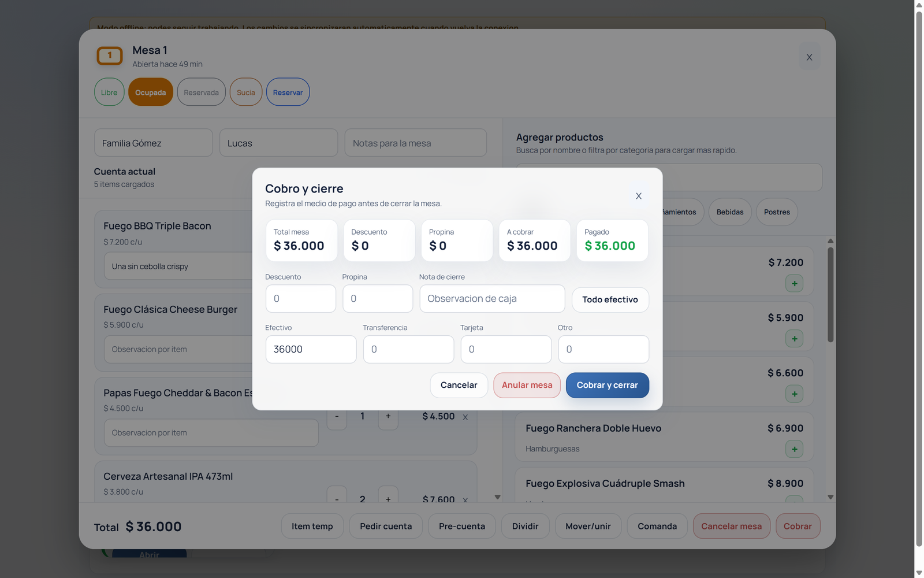Click the Transferencia amount field
924x578 pixels.
click(x=408, y=349)
